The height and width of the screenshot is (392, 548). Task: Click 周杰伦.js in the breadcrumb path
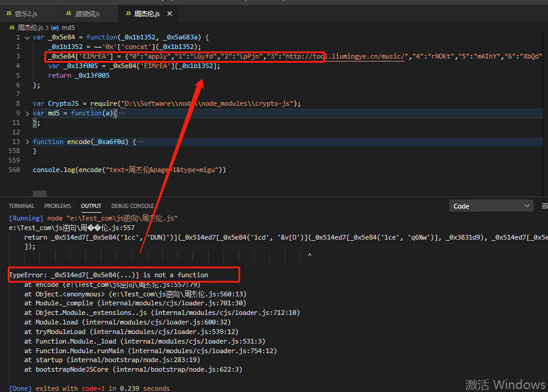point(30,27)
